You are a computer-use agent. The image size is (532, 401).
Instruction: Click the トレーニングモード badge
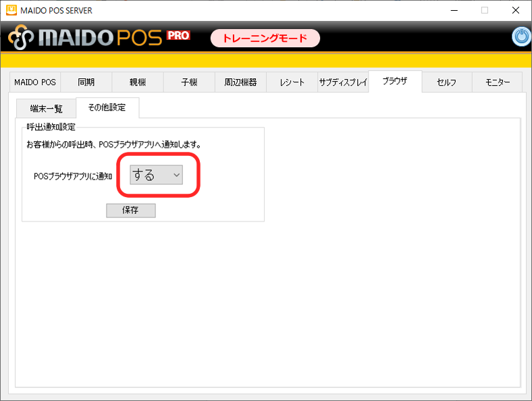[x=265, y=38]
